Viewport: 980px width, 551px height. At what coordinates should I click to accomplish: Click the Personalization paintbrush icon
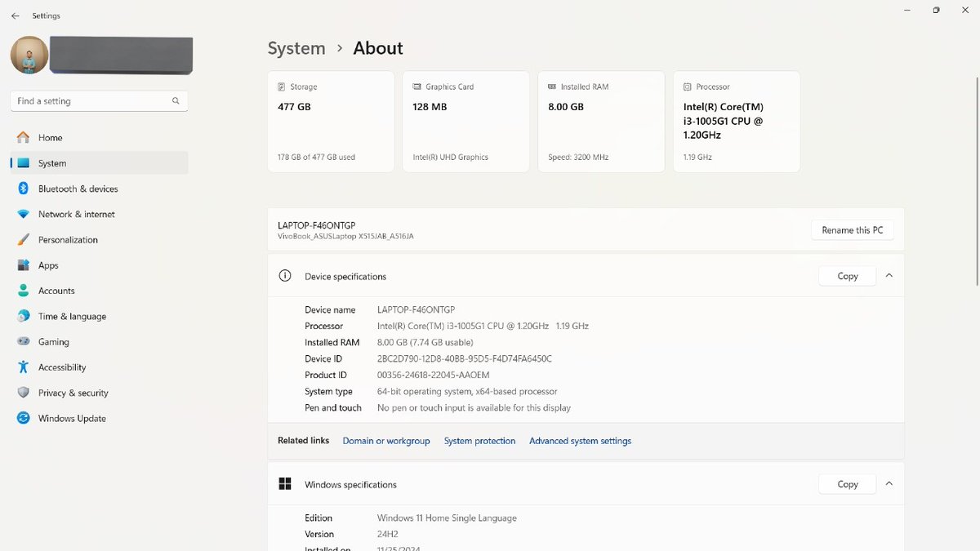click(x=23, y=240)
